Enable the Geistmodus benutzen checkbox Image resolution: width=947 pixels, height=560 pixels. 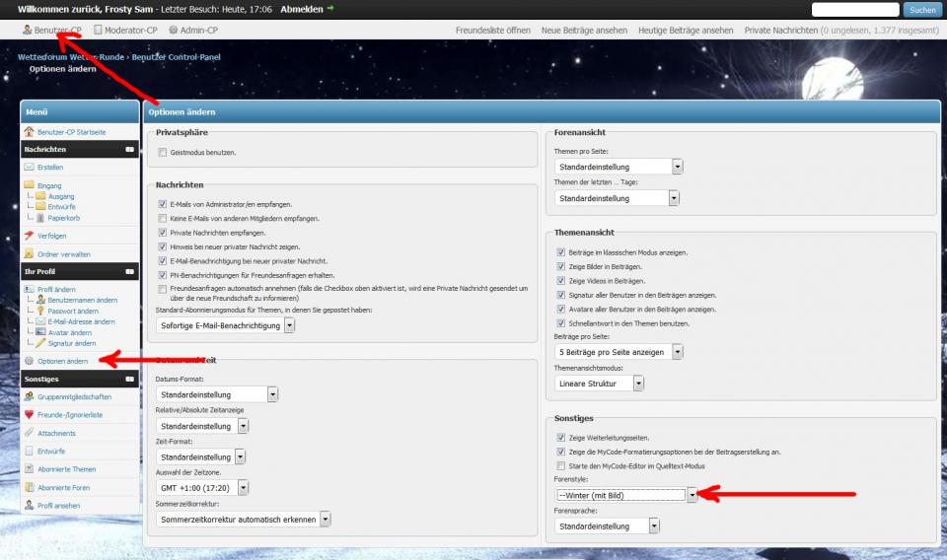tap(162, 153)
